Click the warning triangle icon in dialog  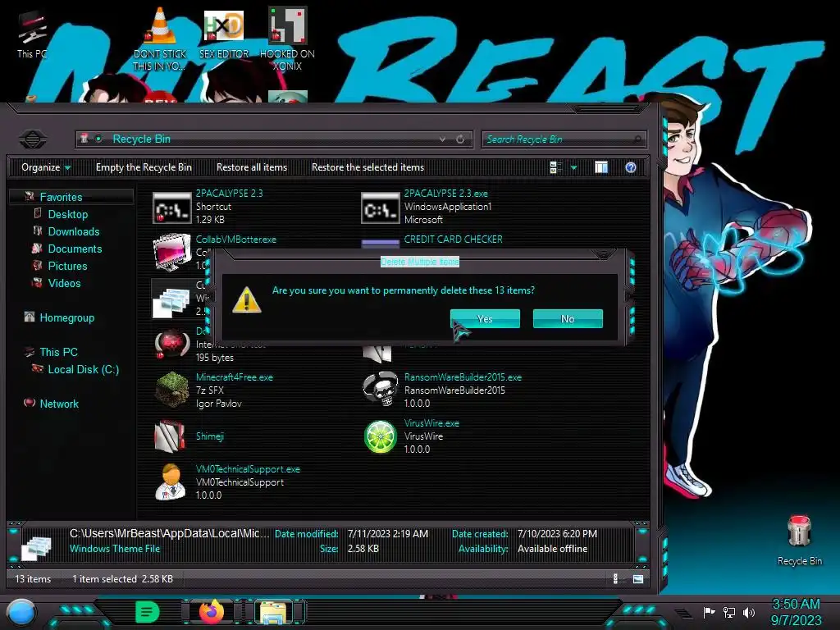(246, 300)
